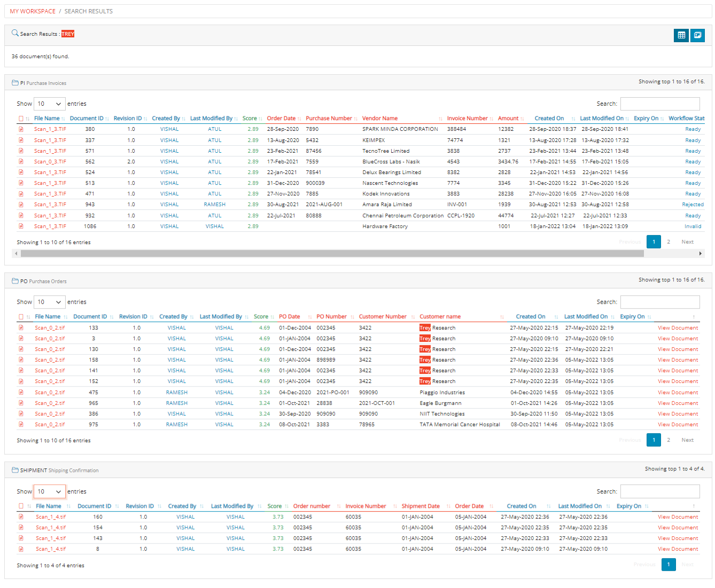The width and height of the screenshot is (715, 588).
Task: Open Show entries dropdown in Purchase Orders
Action: pyautogui.click(x=49, y=302)
